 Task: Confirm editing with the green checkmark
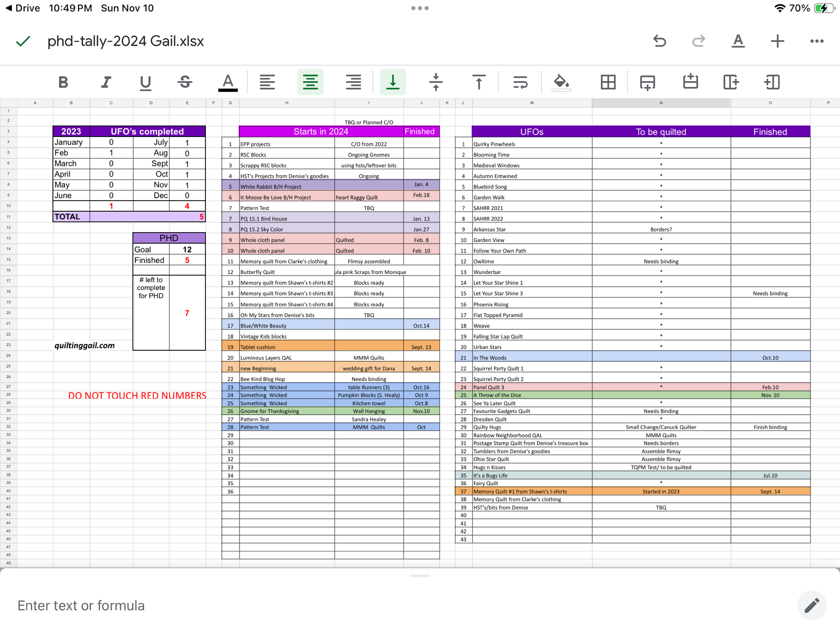23,41
